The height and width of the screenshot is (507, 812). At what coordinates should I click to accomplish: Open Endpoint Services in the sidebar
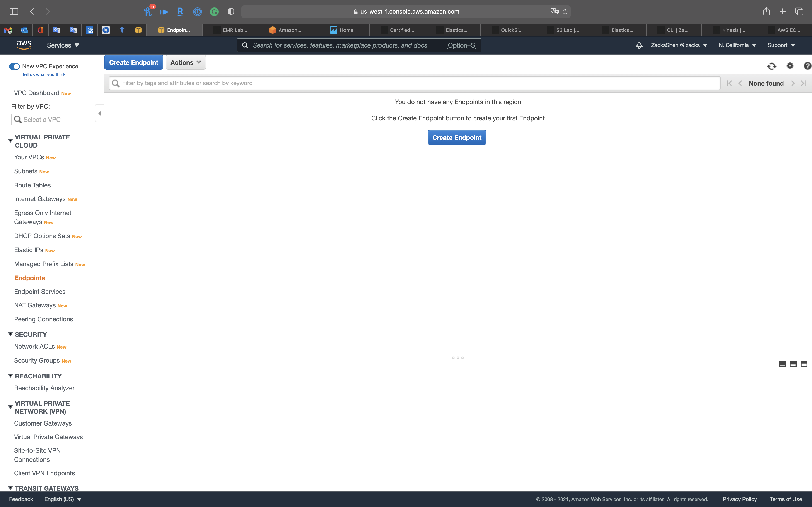40,292
